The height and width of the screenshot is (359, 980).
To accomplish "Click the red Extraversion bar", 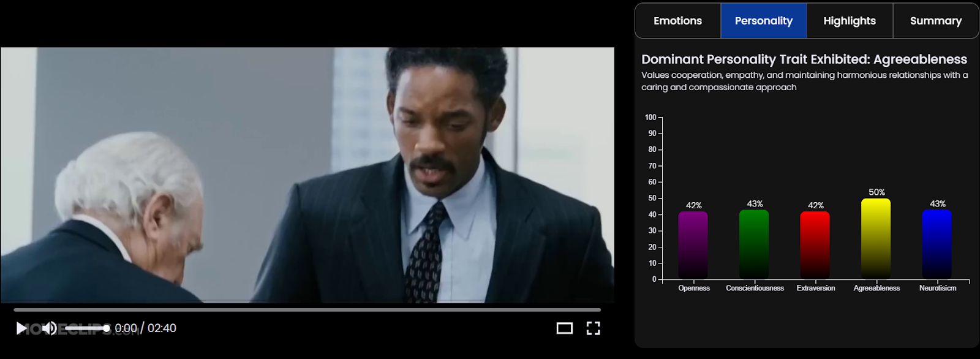I will [815, 245].
